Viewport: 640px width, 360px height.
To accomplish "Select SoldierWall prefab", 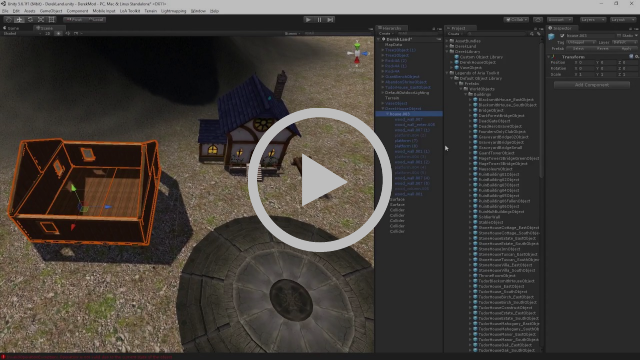I will (x=489, y=217).
